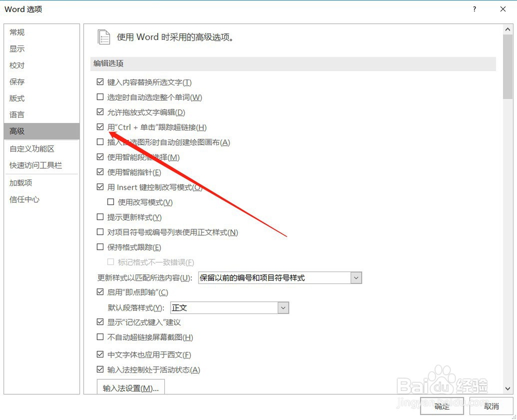Uncheck 用"Ctrl + 单击"跟踪超链接(H)
This screenshot has height=420, width=517.
click(100, 127)
